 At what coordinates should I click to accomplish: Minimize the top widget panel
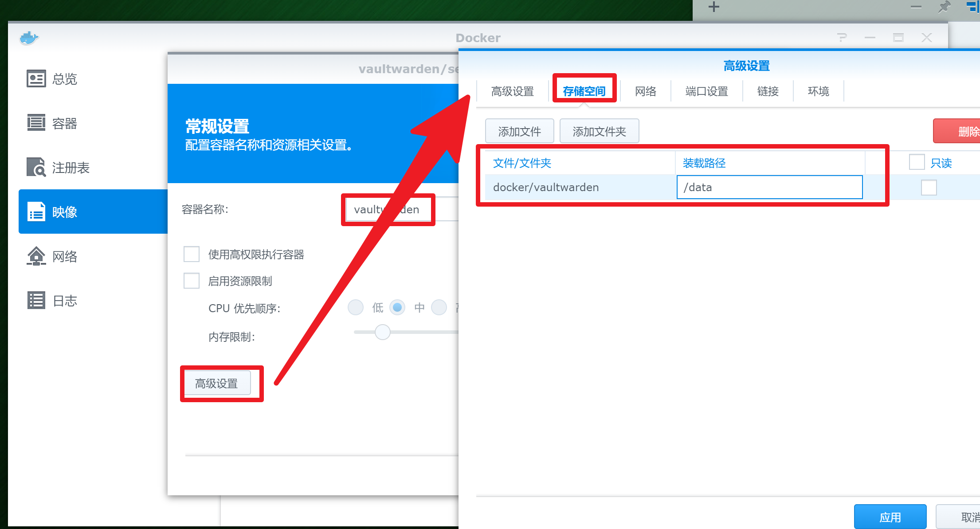(x=916, y=7)
